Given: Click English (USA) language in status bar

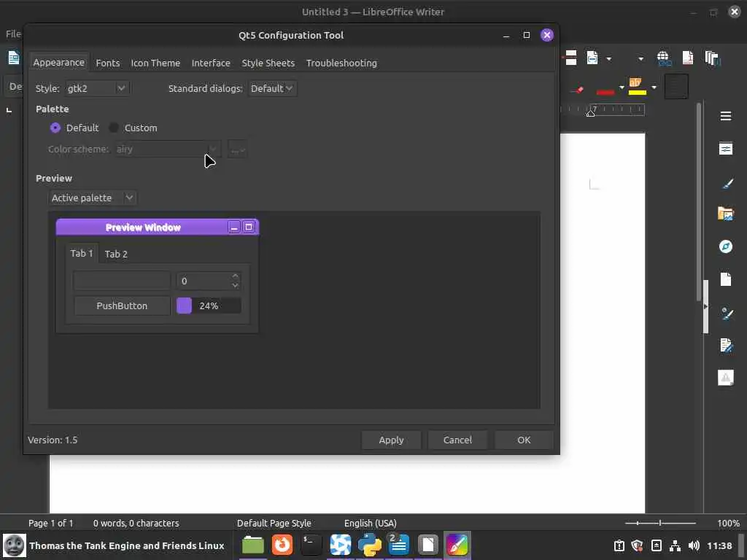Looking at the screenshot, I should [x=370, y=524].
